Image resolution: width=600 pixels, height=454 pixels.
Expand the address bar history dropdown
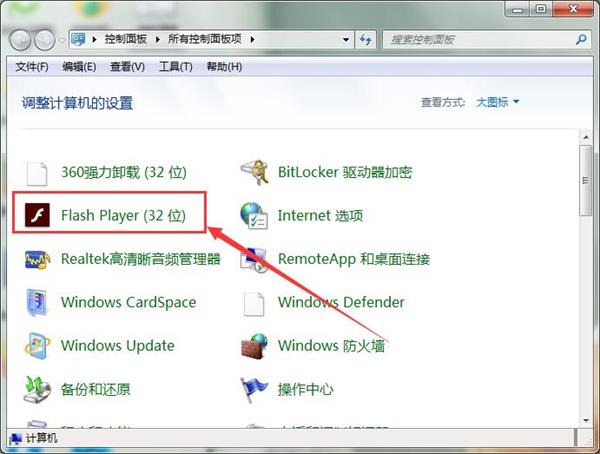tap(346, 39)
